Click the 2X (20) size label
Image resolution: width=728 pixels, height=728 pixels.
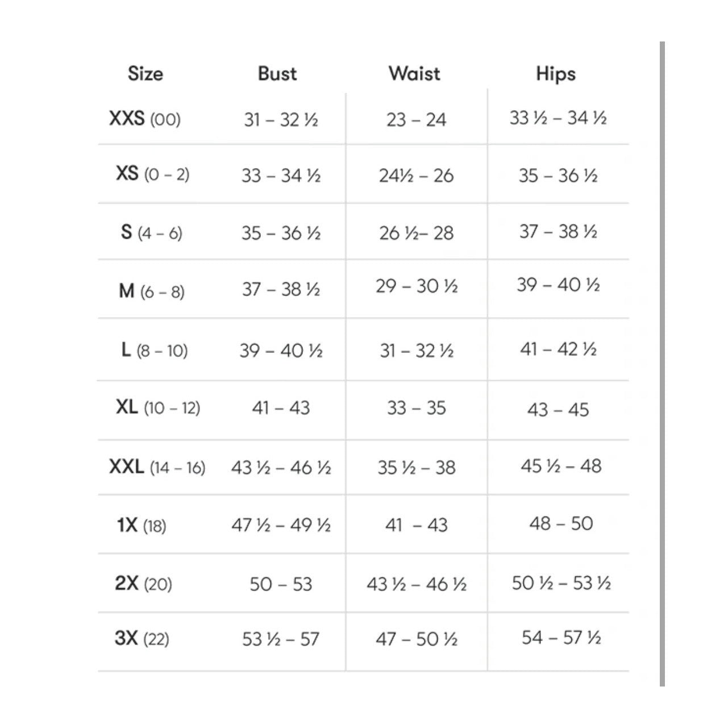click(144, 583)
